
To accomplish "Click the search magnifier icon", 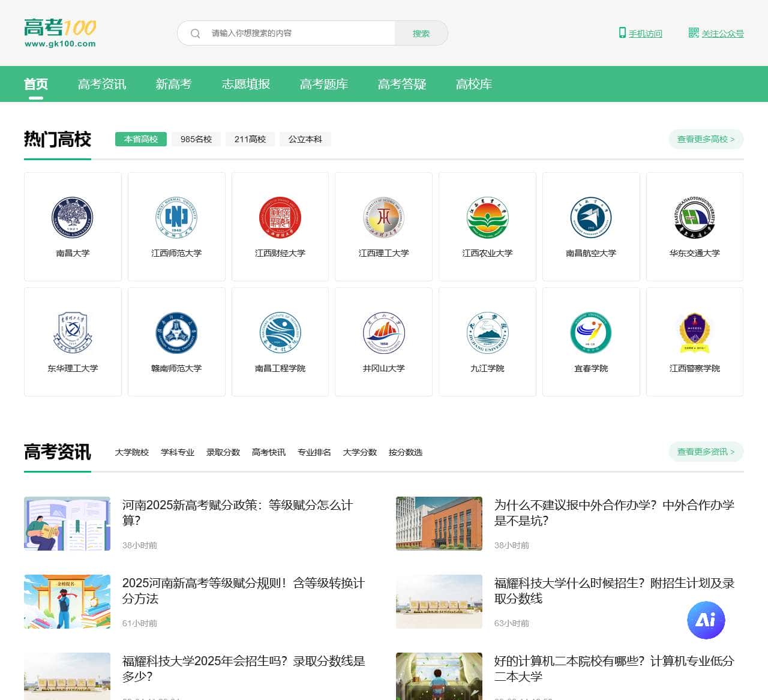I will (195, 34).
